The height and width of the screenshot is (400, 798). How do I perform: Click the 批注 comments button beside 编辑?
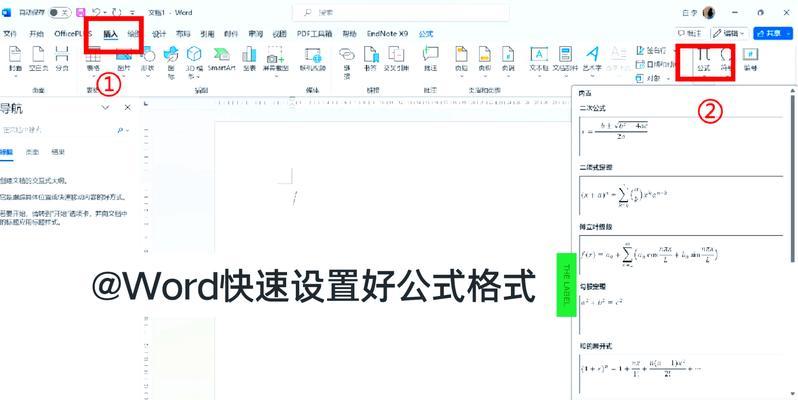click(x=690, y=33)
